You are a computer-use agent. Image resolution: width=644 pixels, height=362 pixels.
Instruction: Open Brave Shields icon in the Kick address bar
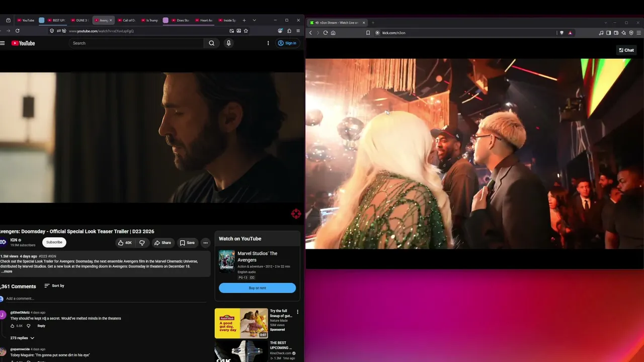pyautogui.click(x=562, y=33)
